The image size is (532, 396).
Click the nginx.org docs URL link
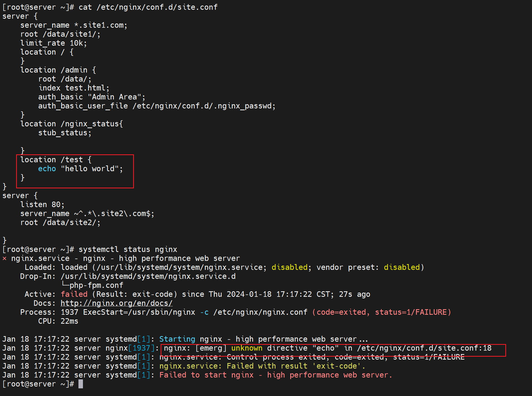tap(116, 303)
